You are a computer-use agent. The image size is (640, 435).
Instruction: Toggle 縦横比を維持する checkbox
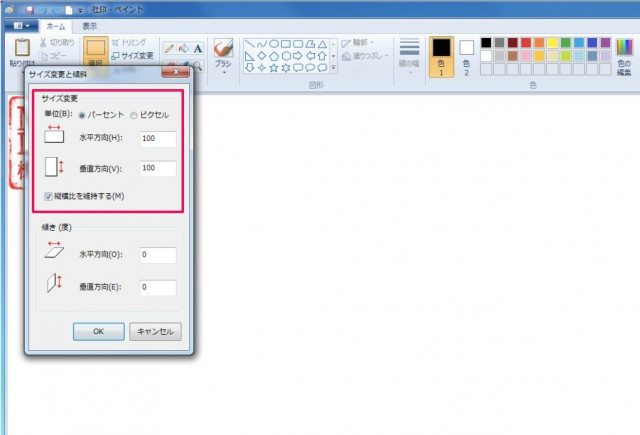pyautogui.click(x=49, y=195)
